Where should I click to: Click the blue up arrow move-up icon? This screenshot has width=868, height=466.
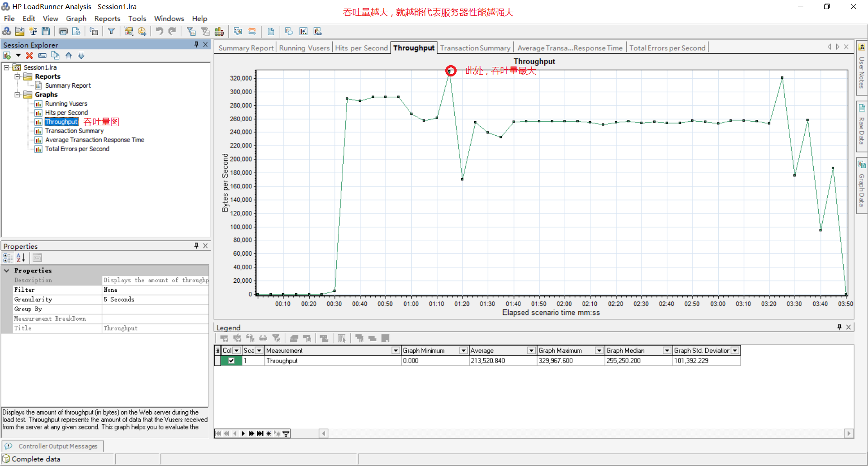click(x=69, y=56)
